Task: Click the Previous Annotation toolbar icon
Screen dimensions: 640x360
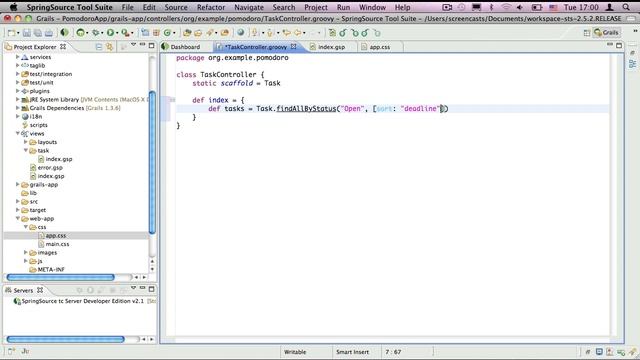Action: point(270,33)
